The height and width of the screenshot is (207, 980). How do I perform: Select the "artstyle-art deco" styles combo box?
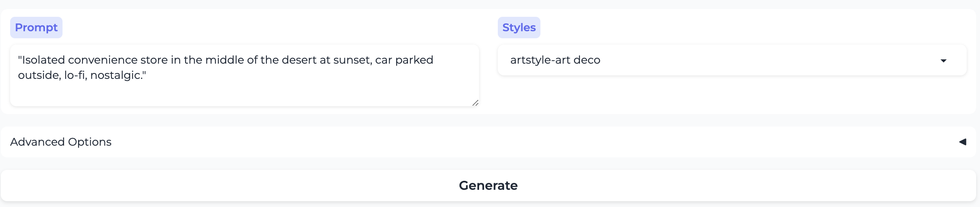tap(723, 60)
